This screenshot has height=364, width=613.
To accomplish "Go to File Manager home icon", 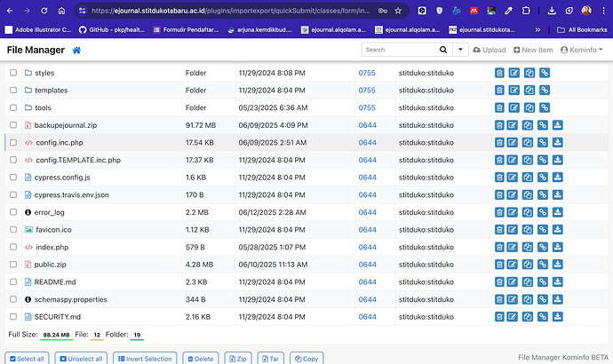I will coord(76,50).
